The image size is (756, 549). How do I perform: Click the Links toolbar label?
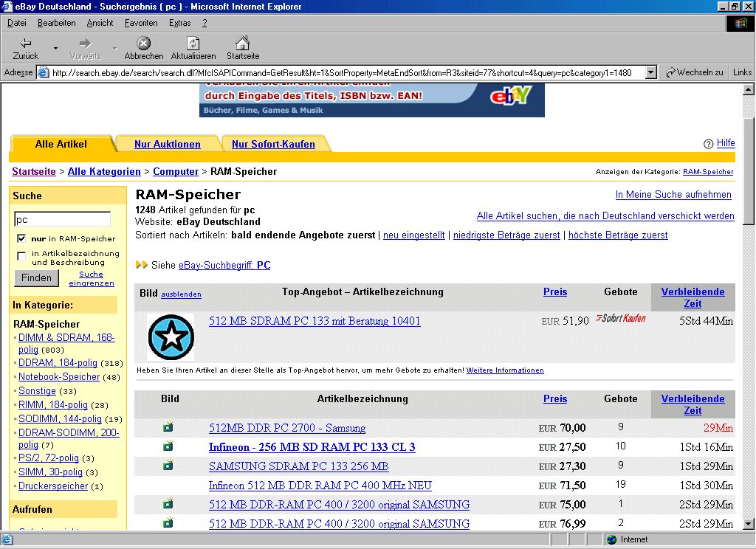[x=742, y=72]
